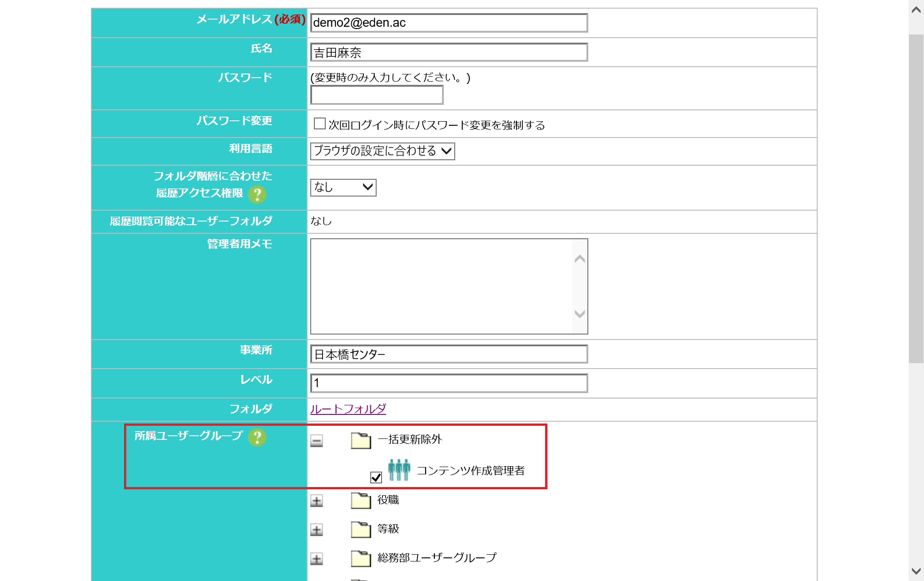Open help icon for フォルダ階層 履歴アクセス権限

point(257,194)
